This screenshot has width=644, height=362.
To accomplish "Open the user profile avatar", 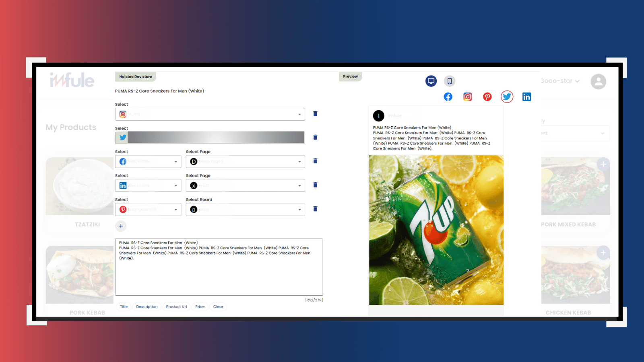I will 598,82.
